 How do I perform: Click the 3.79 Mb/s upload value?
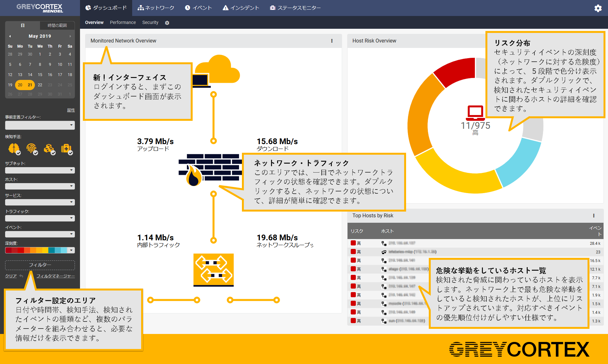click(x=155, y=141)
